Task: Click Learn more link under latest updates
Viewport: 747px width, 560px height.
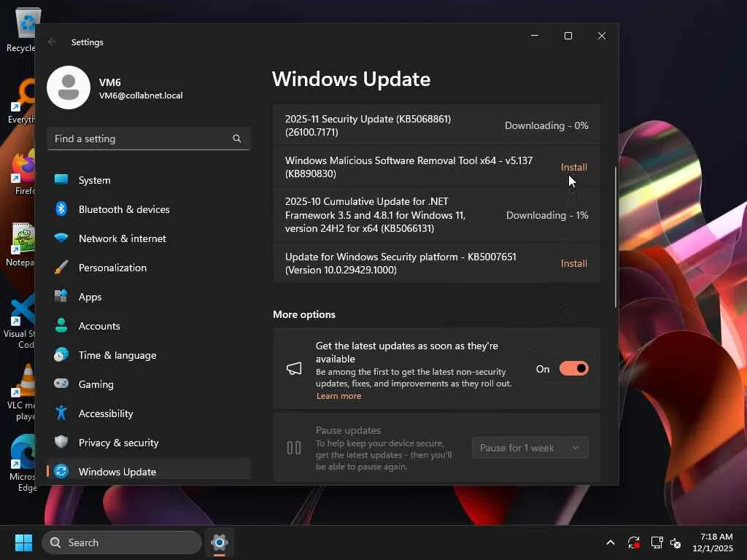Action: 338,396
